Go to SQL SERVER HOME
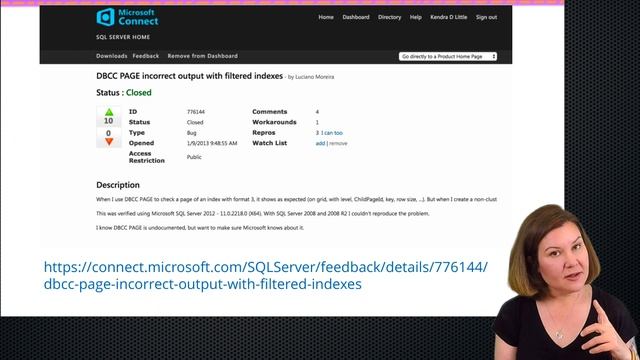Image resolution: width=640 pixels, height=360 pixels. 123,37
